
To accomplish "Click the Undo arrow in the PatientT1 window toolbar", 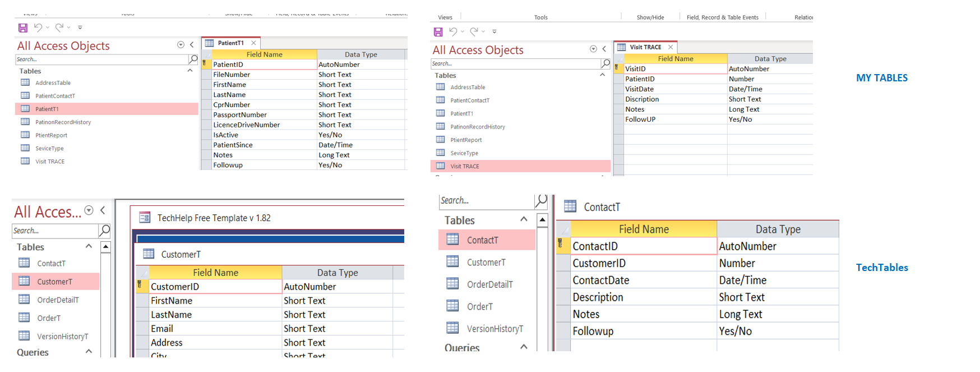I will pos(38,27).
